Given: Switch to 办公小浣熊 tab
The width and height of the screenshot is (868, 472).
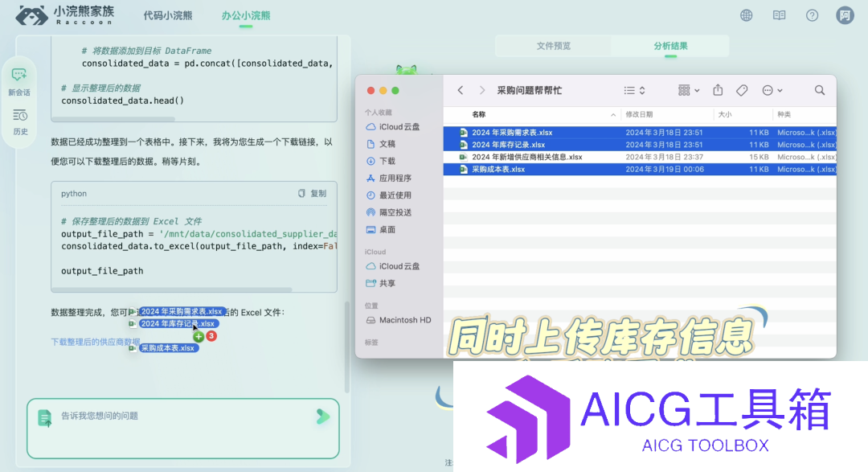Looking at the screenshot, I should click(x=246, y=15).
